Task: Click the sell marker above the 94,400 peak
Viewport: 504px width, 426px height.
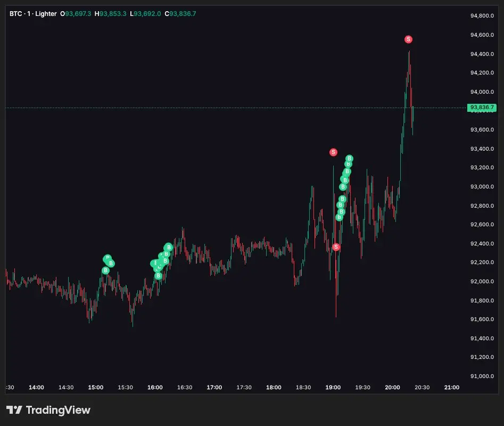Action: pyautogui.click(x=408, y=39)
